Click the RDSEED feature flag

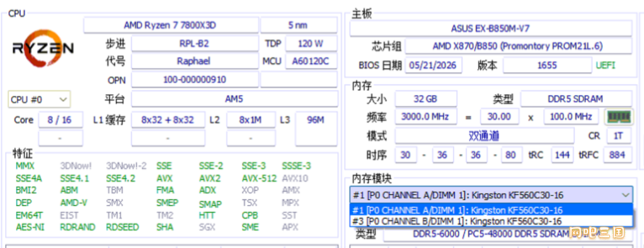coord(122,227)
